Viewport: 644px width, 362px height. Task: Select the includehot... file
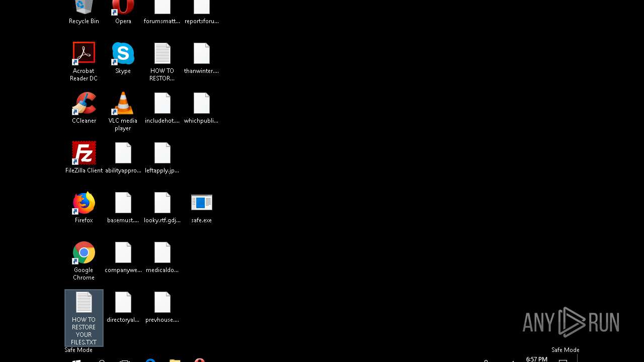click(x=162, y=108)
